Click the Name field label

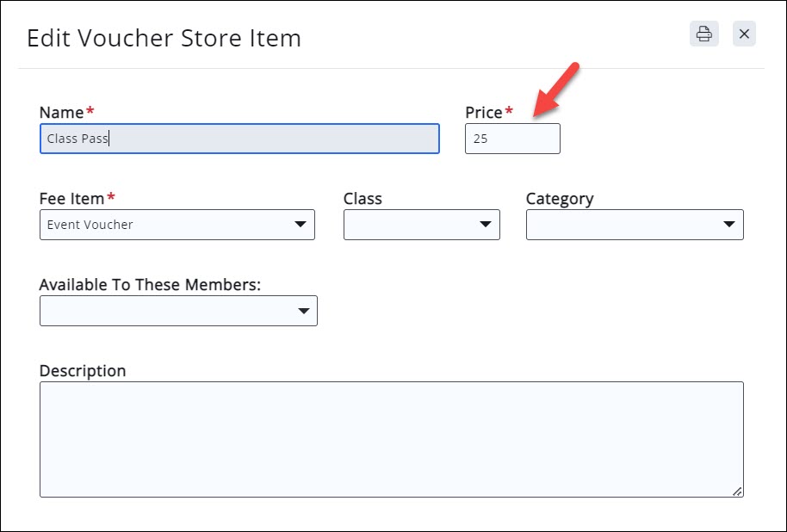coord(62,113)
